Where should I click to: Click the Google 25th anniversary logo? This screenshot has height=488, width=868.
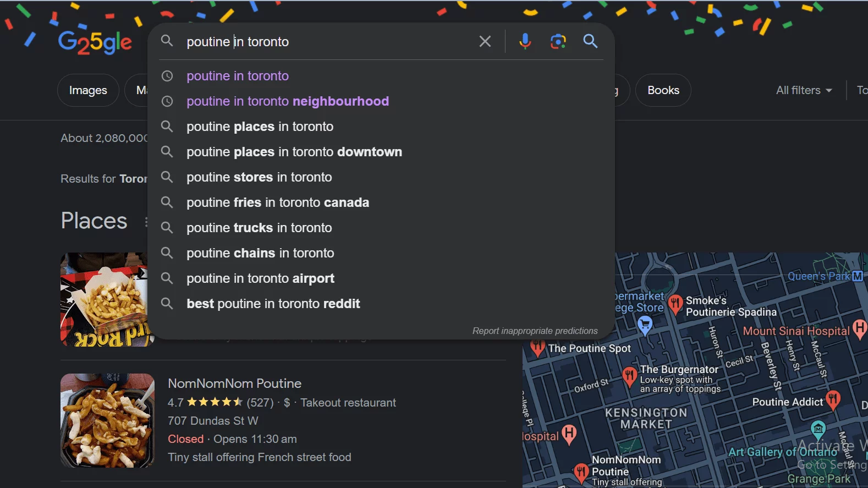point(95,42)
